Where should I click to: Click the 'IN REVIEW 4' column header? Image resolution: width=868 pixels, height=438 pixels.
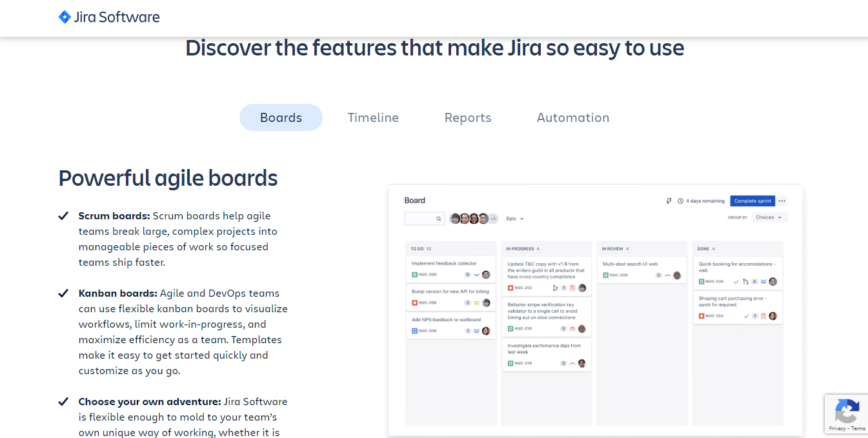coord(615,248)
